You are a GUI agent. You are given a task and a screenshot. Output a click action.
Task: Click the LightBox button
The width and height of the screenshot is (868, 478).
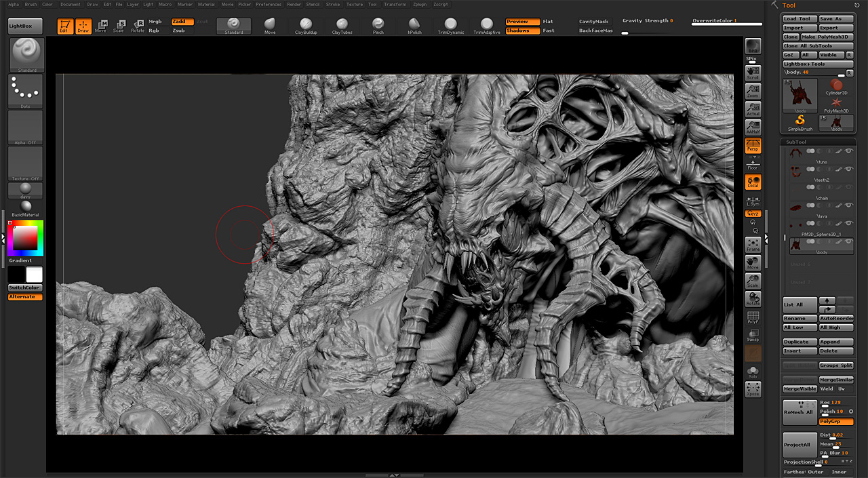25,26
